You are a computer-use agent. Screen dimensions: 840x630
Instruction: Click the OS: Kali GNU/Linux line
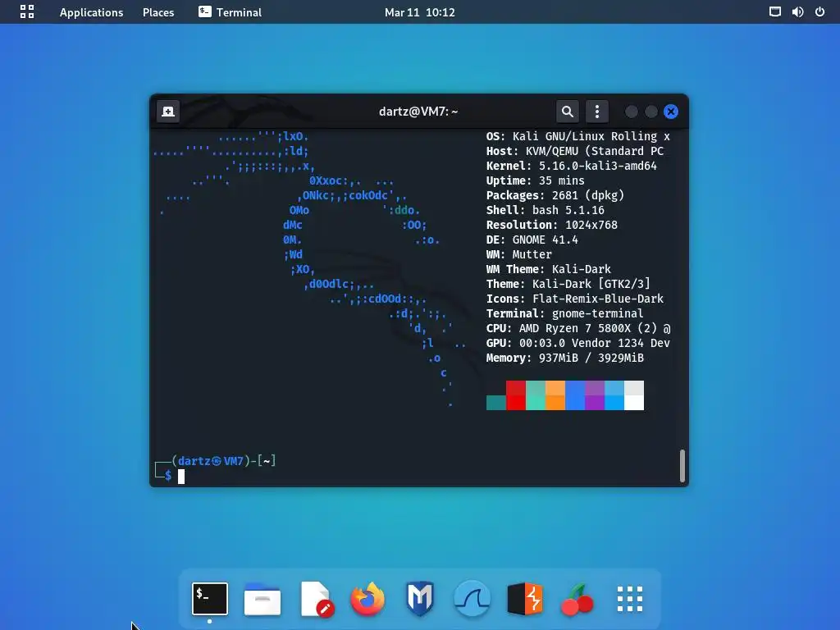click(578, 137)
